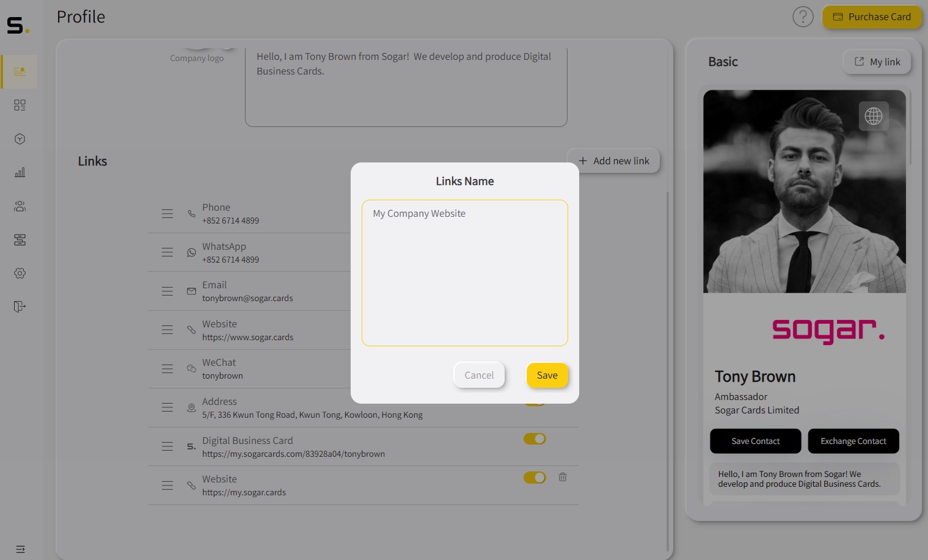Click the Sogar S logo in sidebar
This screenshot has width=928, height=560.
click(18, 25)
